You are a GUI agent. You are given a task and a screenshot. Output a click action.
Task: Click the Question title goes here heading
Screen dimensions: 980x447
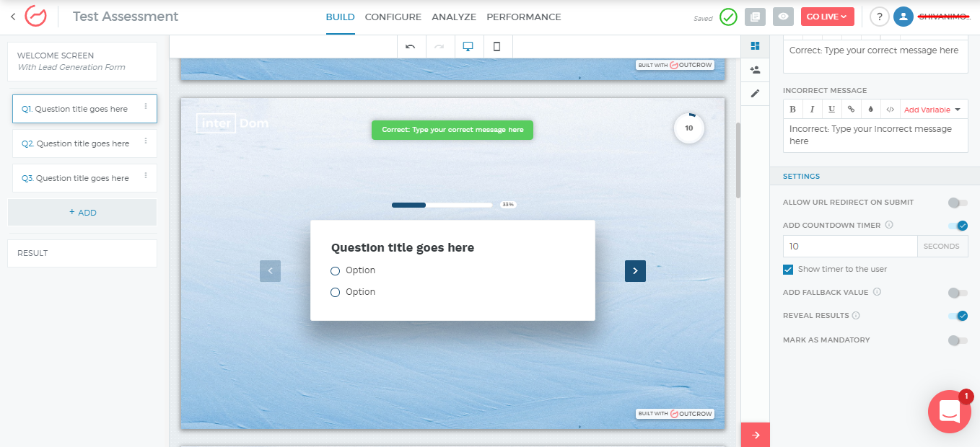[x=403, y=248]
